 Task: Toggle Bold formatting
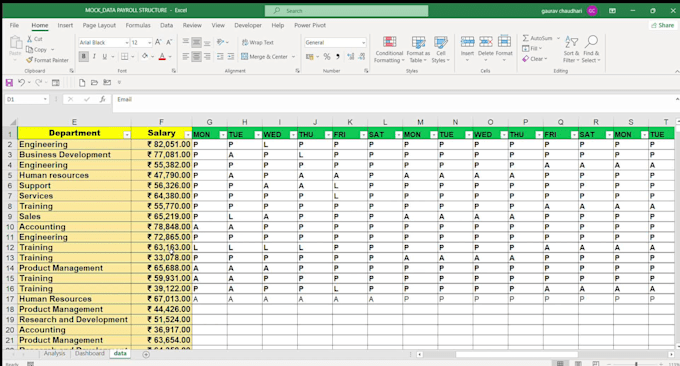84,56
